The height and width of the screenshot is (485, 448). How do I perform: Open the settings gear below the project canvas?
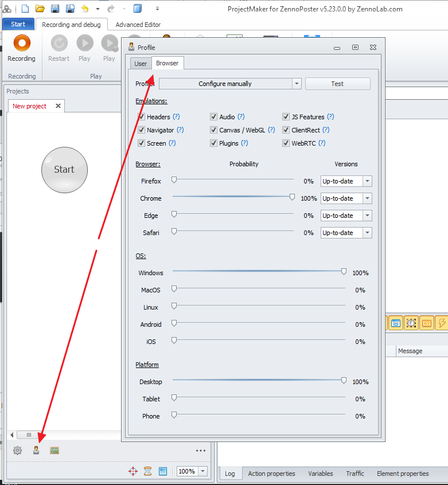pos(18,451)
